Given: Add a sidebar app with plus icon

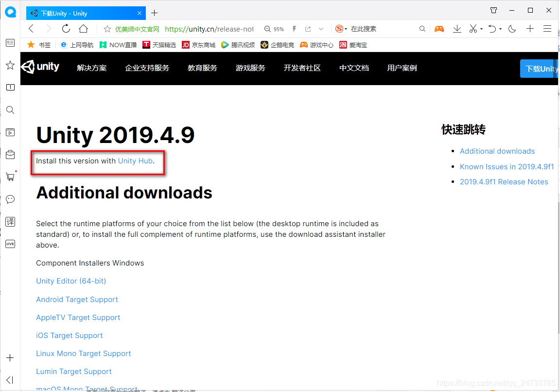Looking at the screenshot, I should click(10, 357).
